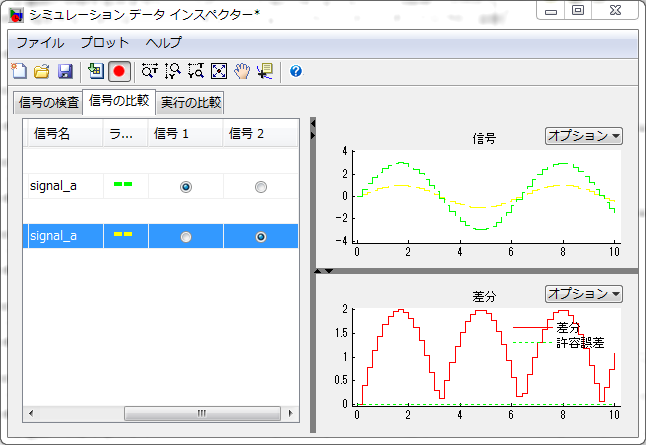
Task: Collapse left panel using splitter arrow
Action: coord(313,123)
